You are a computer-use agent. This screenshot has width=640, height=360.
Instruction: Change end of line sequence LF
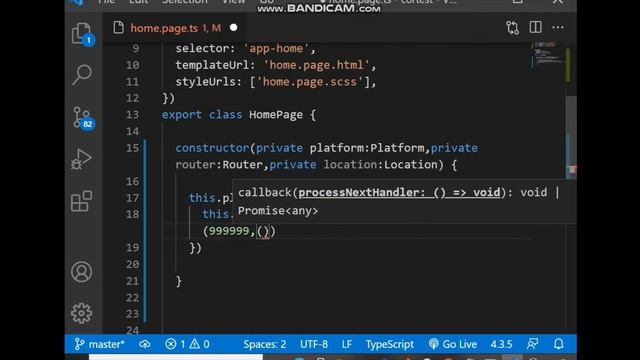point(347,344)
